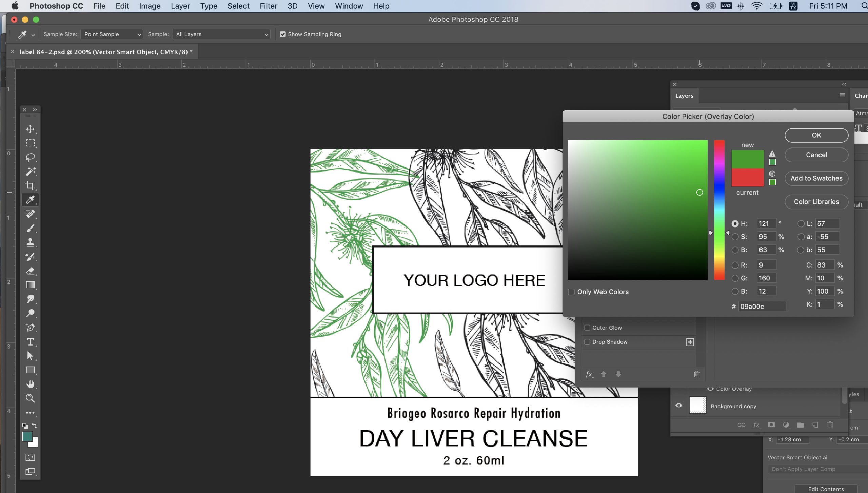The width and height of the screenshot is (868, 493).
Task: Click OK in Color Picker
Action: [x=816, y=135]
